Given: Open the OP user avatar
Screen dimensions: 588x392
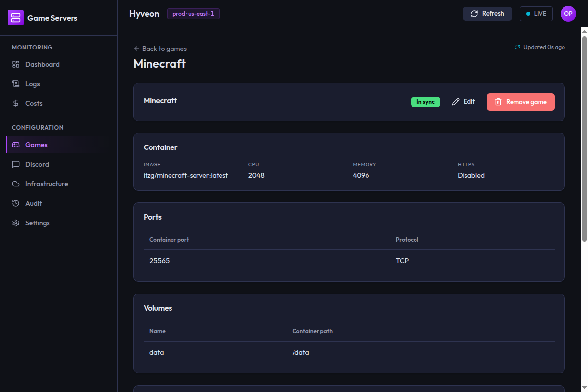Looking at the screenshot, I should [x=568, y=14].
